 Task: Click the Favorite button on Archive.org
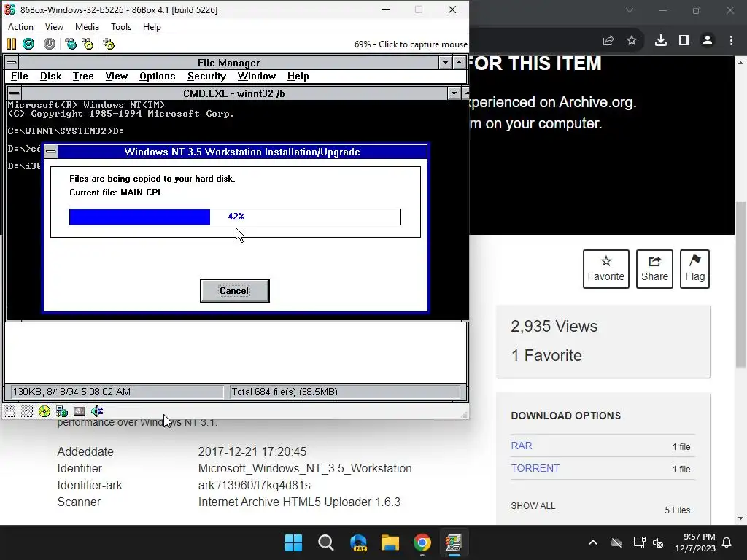pos(606,269)
